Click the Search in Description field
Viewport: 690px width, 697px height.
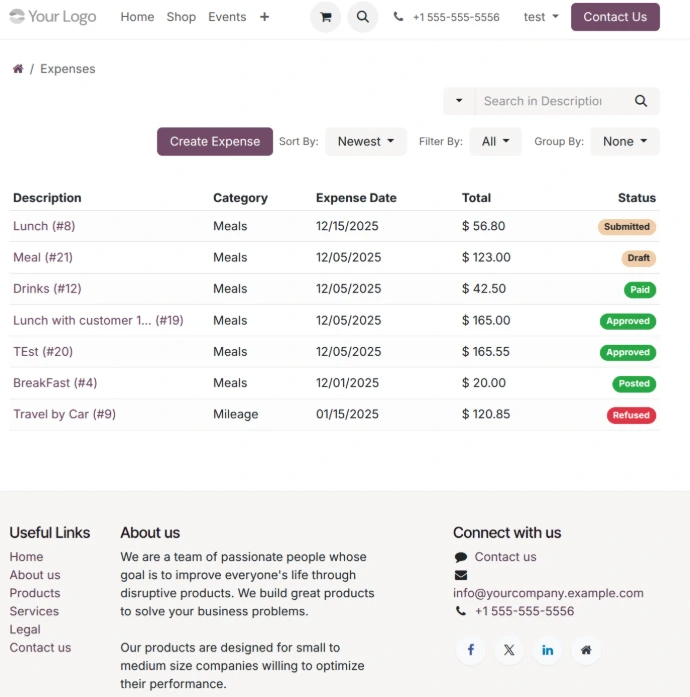click(x=545, y=101)
